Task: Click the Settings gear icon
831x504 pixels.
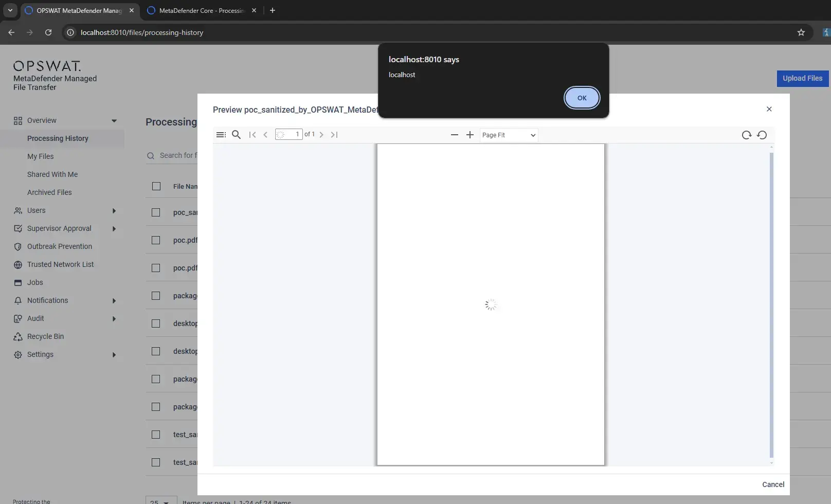Action: (x=18, y=354)
